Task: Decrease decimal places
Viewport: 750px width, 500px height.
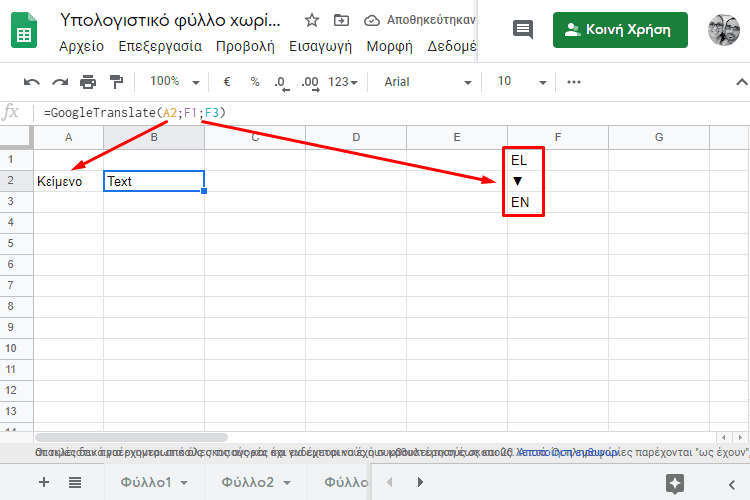Action: coord(282,83)
